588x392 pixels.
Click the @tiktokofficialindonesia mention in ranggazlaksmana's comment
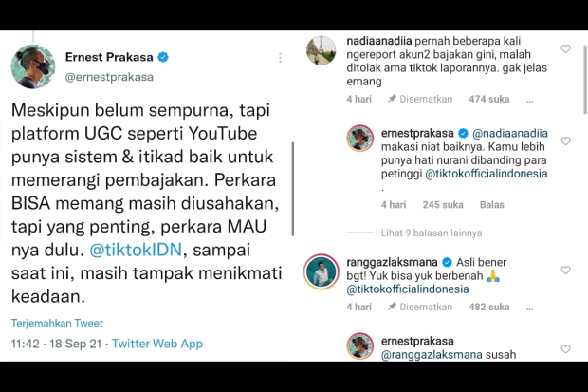click(408, 289)
